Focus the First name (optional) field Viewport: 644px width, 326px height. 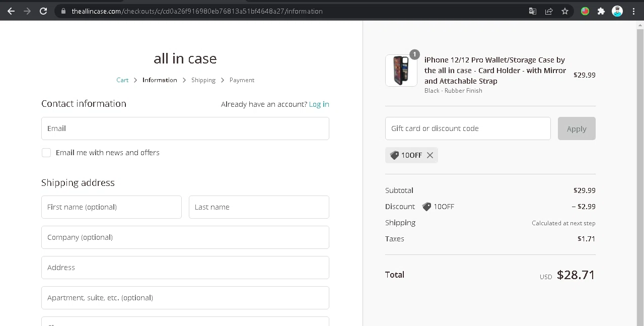[x=111, y=207]
